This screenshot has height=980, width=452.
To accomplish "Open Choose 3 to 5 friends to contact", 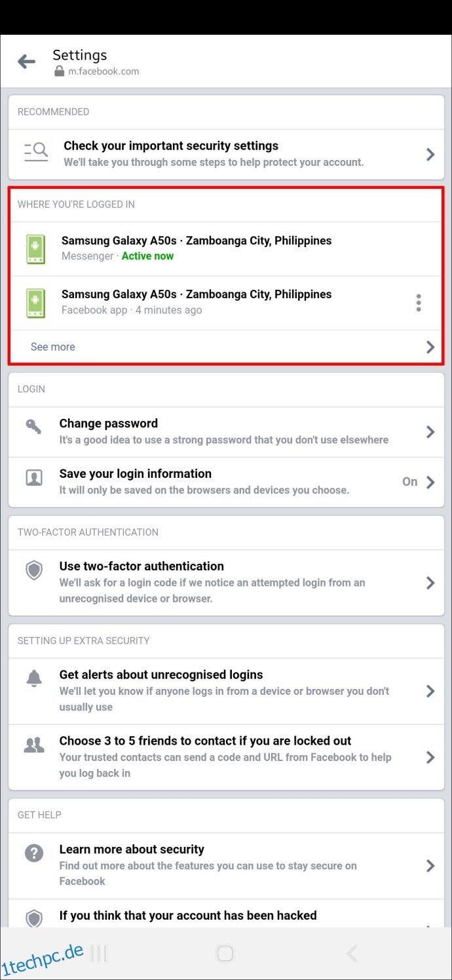I will [x=226, y=757].
